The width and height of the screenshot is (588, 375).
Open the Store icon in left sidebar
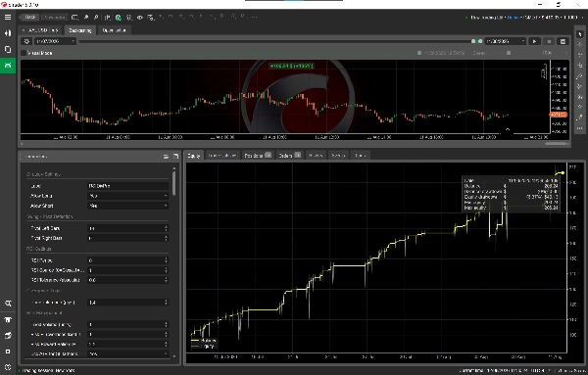8,319
